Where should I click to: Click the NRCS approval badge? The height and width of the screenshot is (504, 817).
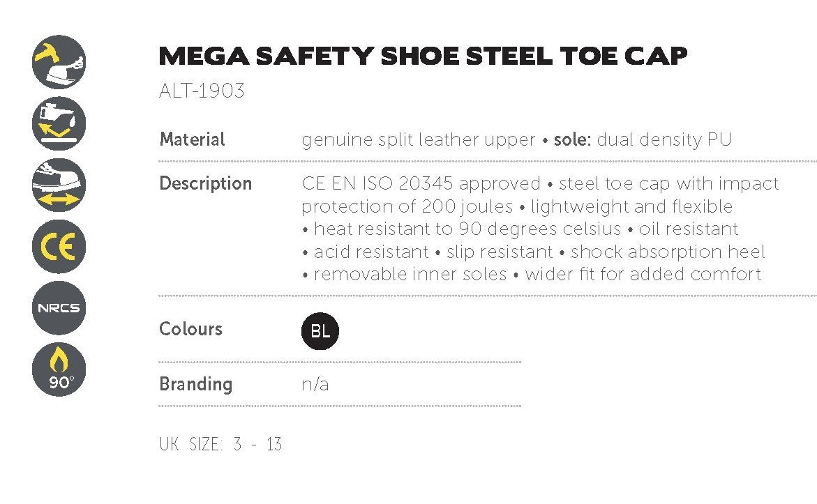tap(59, 307)
